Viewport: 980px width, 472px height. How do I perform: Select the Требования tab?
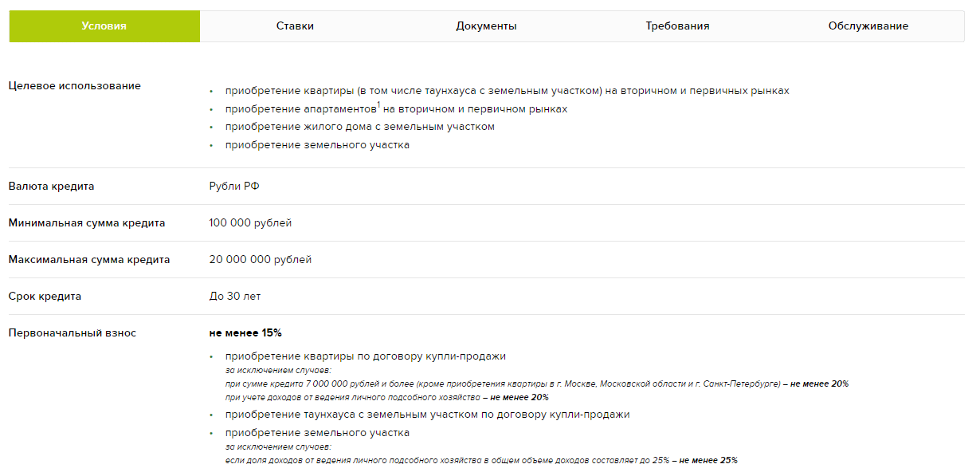pos(677,26)
